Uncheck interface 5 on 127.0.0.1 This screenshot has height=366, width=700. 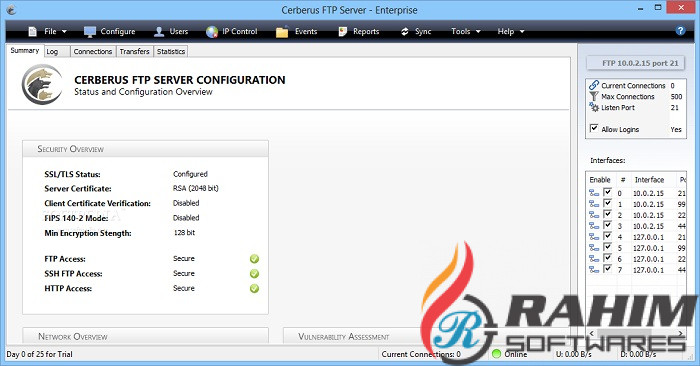tap(607, 247)
